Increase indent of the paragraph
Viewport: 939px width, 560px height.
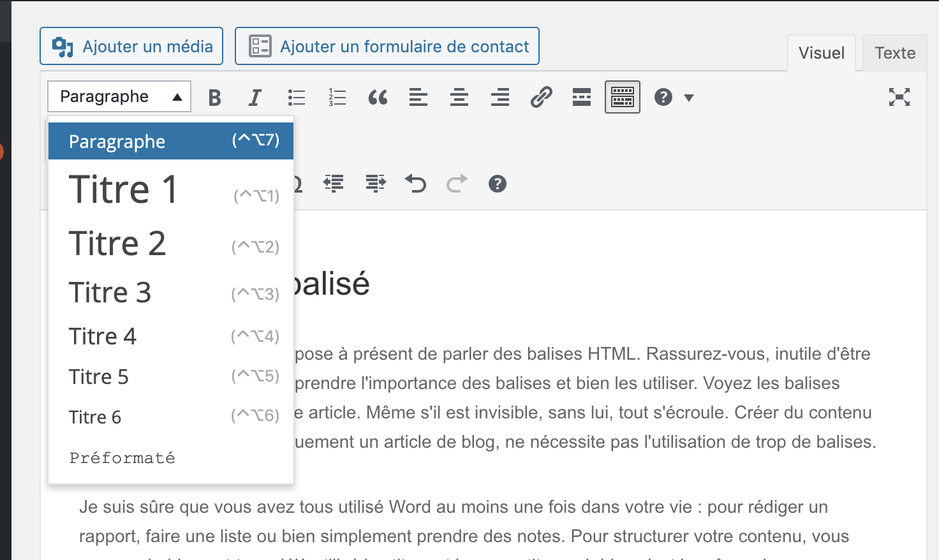[376, 184]
